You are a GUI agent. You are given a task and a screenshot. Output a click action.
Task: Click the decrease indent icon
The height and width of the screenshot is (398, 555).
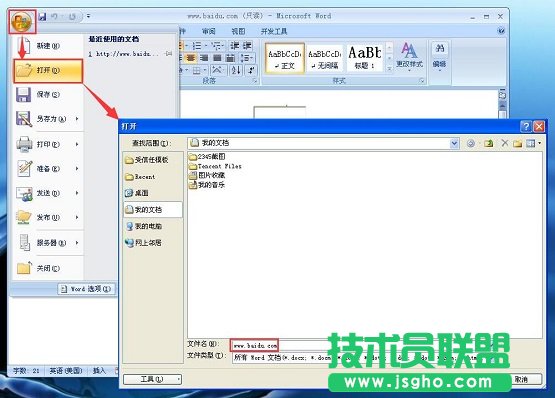235,46
